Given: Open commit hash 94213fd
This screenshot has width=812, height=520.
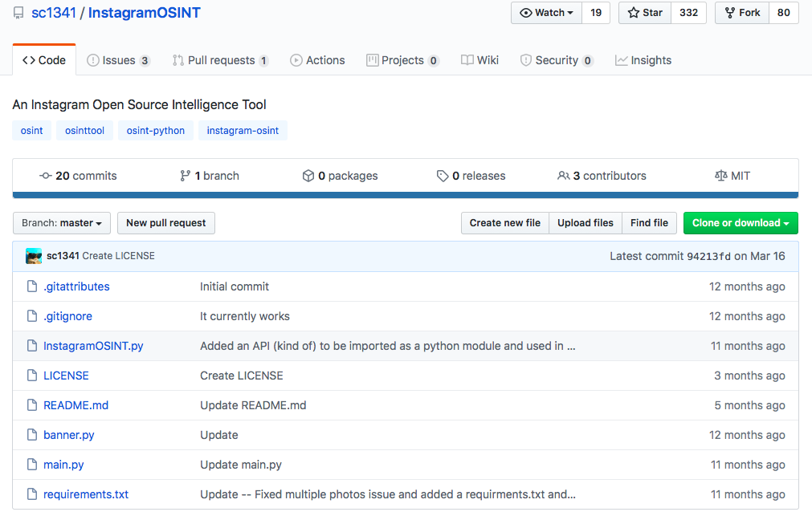Looking at the screenshot, I should coord(708,256).
